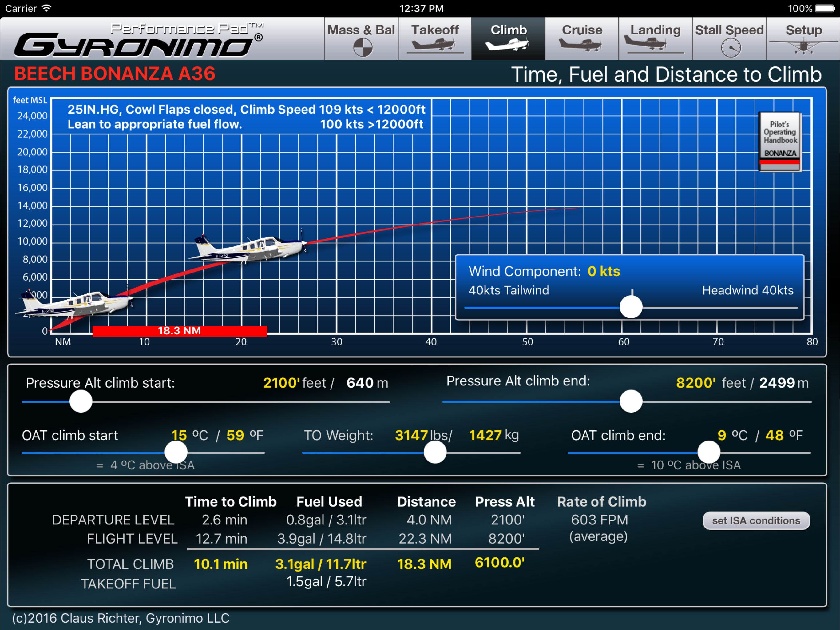Click the set ISA conditions button
Viewport: 840px width, 630px height.
pos(756,520)
